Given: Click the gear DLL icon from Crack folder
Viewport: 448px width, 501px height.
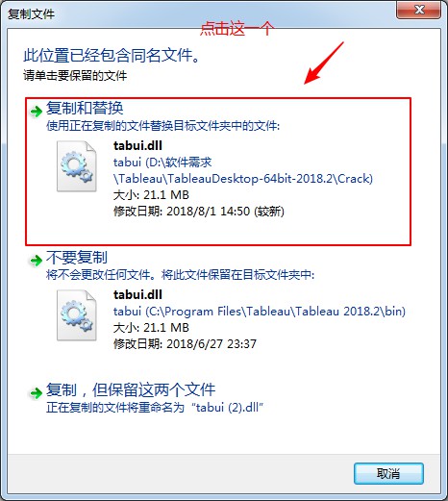Looking at the screenshot, I should (x=77, y=166).
